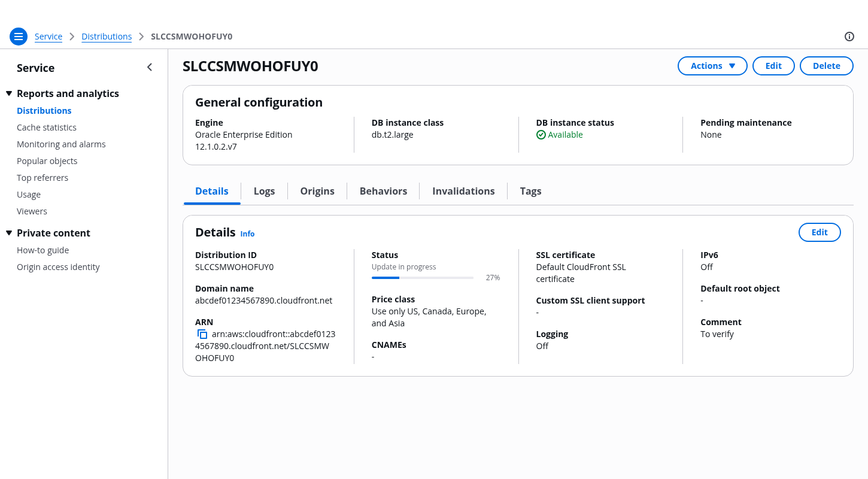Copy the ARN using the copy icon
The image size is (868, 479).
click(x=202, y=334)
